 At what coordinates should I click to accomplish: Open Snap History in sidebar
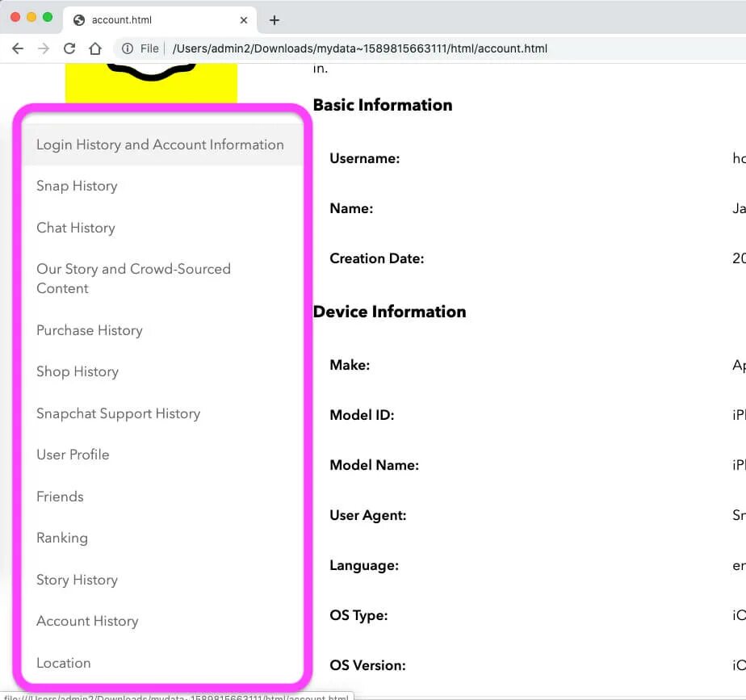[x=77, y=186]
